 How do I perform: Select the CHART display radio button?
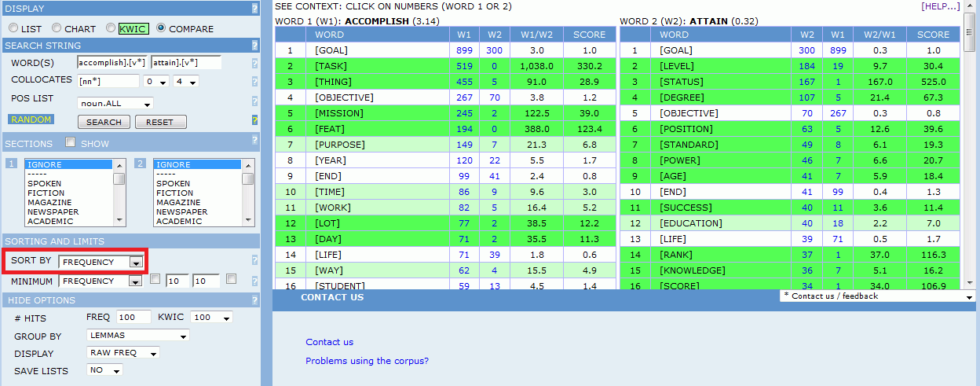tap(57, 28)
